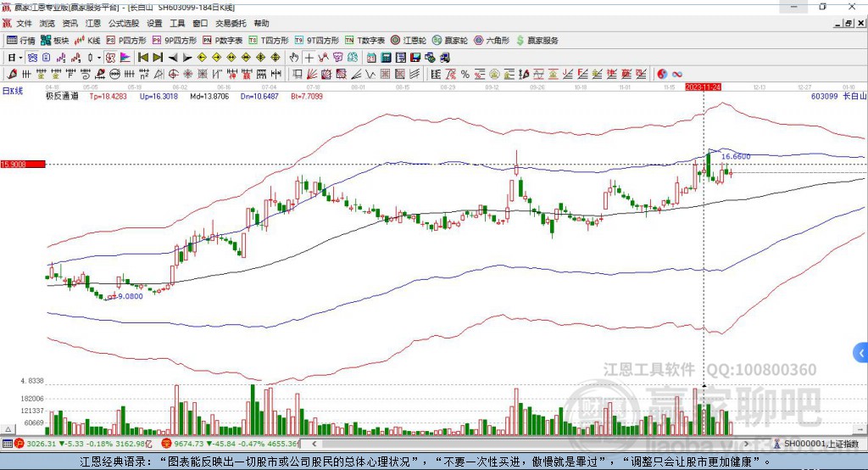Image resolution: width=868 pixels, height=470 pixels.
Task: Expand the candlestick style dropdown arrow
Action: (99, 58)
